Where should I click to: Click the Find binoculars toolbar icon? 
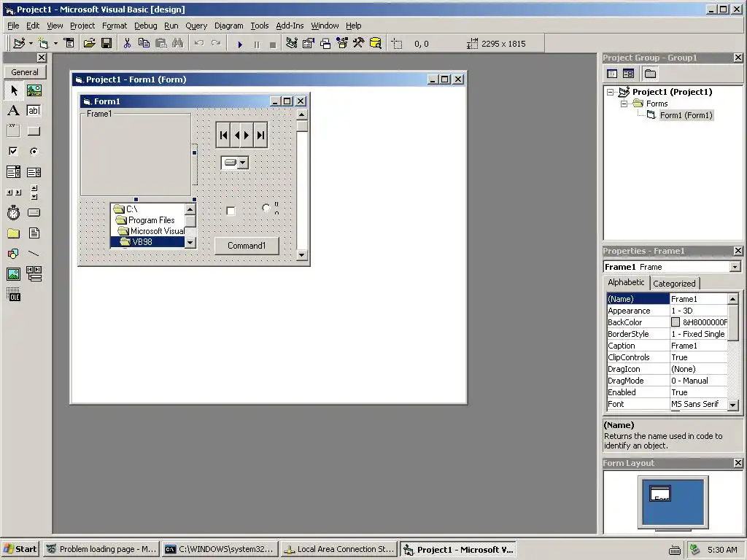coord(178,44)
